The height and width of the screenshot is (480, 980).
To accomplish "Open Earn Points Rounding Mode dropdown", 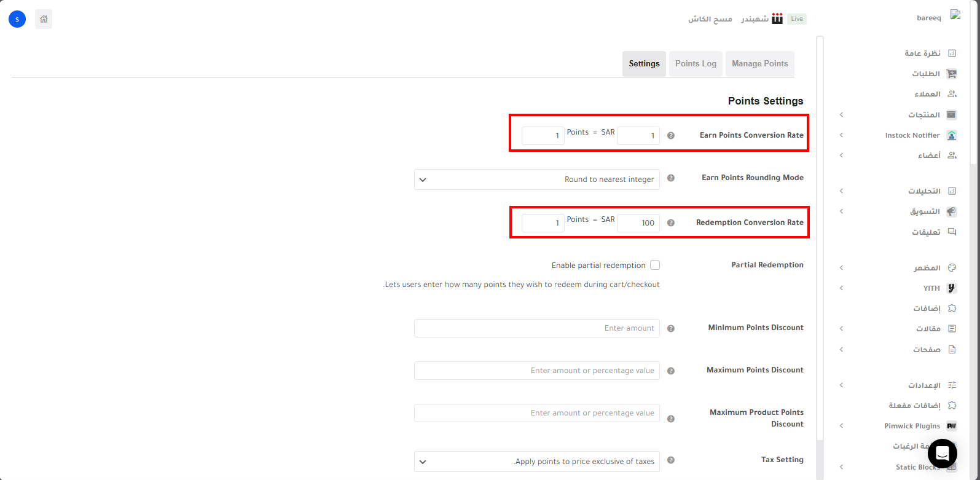I will (x=536, y=179).
